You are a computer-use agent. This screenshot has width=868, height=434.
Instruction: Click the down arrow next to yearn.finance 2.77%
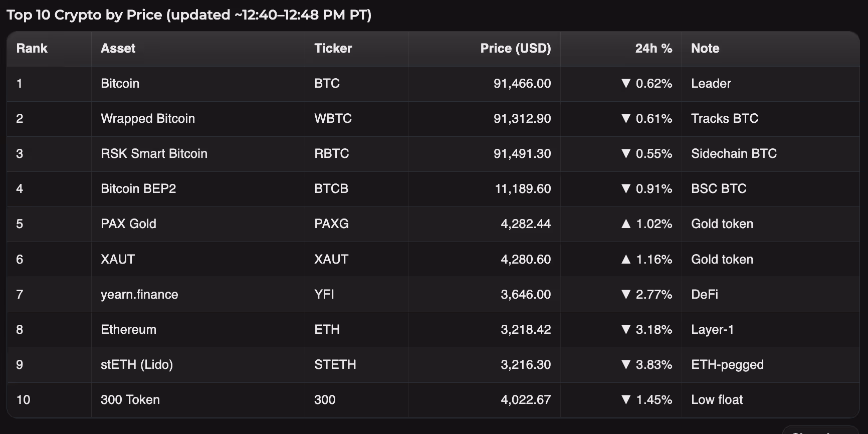tap(625, 294)
